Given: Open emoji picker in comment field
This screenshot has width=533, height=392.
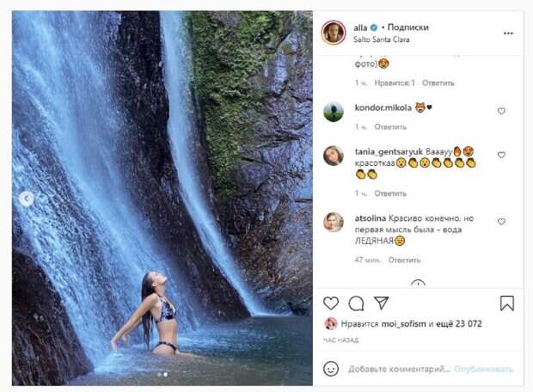Looking at the screenshot, I should [331, 368].
